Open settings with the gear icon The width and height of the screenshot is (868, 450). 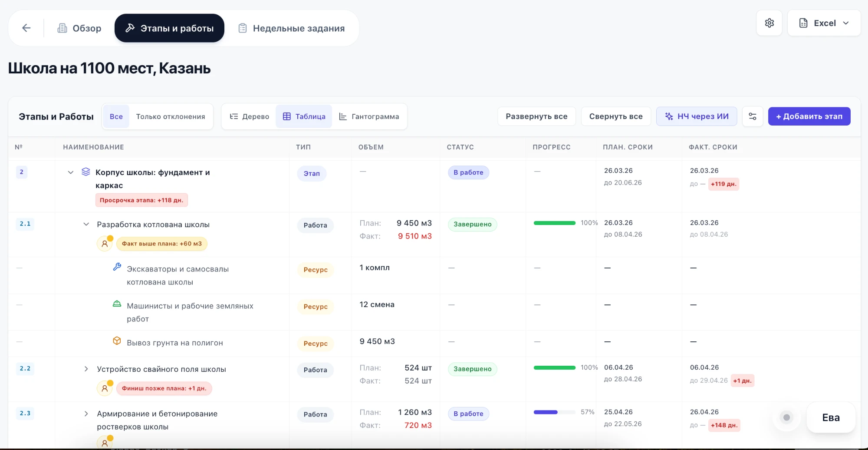pyautogui.click(x=769, y=23)
